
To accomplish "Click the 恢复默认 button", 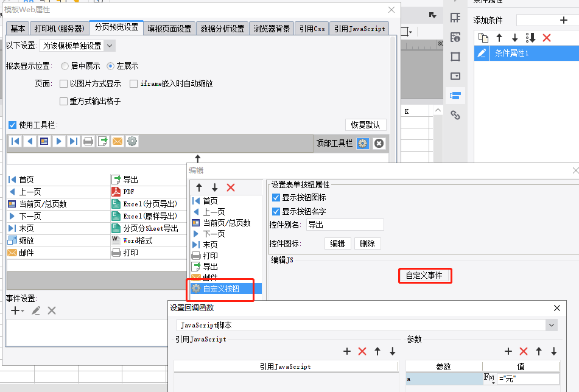I will [365, 125].
